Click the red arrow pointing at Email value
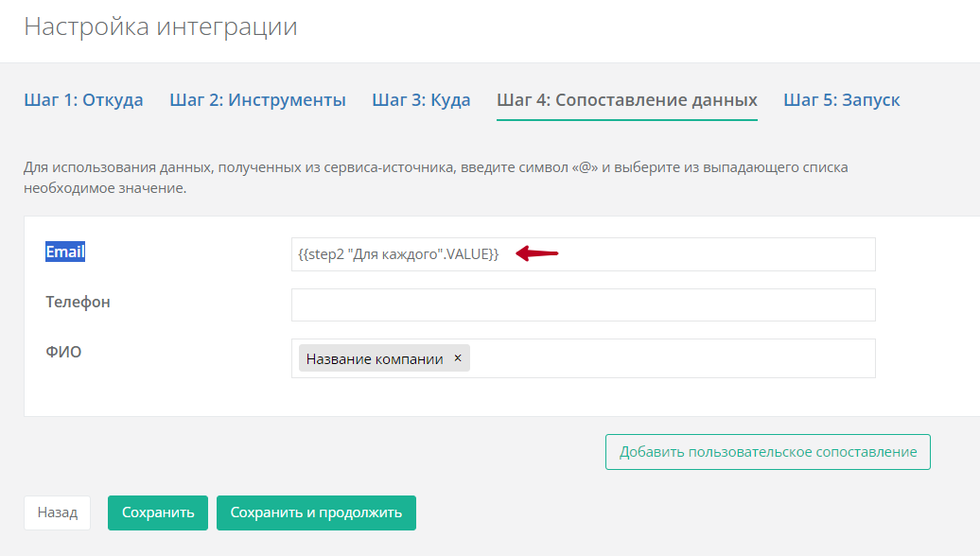This screenshot has height=556, width=980. coord(536,252)
